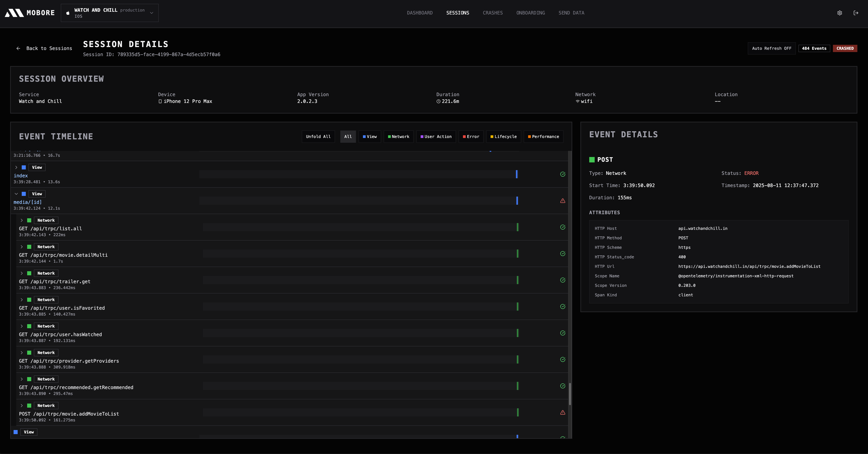Click warning triangle on addMovieToList row
The image size is (868, 454).
pyautogui.click(x=562, y=412)
